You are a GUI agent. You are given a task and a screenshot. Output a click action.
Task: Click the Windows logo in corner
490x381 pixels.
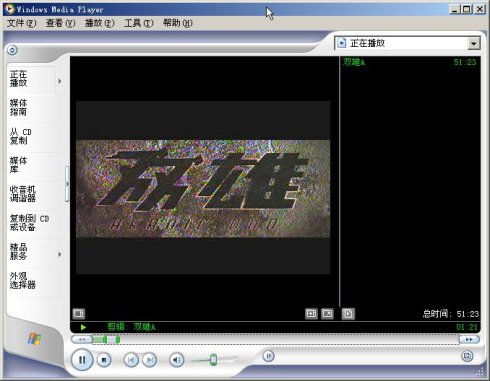point(34,339)
